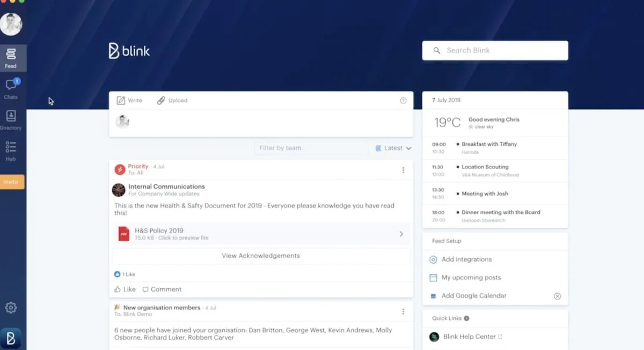Image resolution: width=644 pixels, height=350 pixels.
Task: Like the Health & Safety post
Action: point(125,289)
